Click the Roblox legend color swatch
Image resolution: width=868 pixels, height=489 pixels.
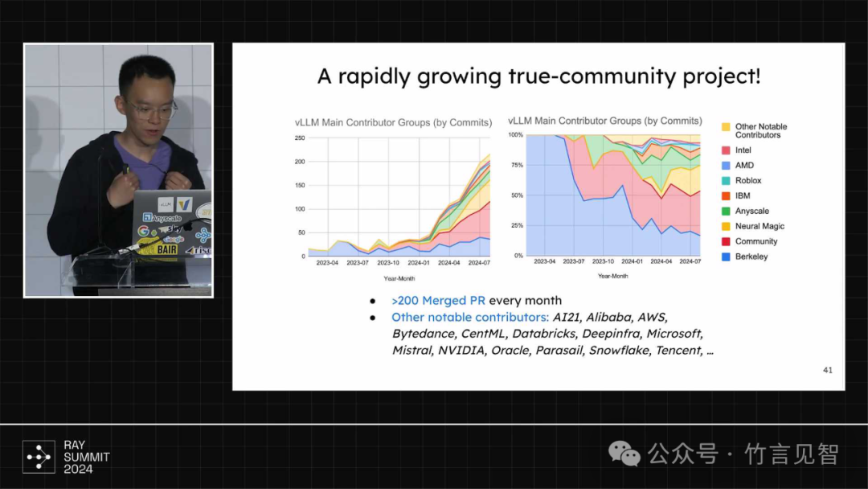(726, 180)
